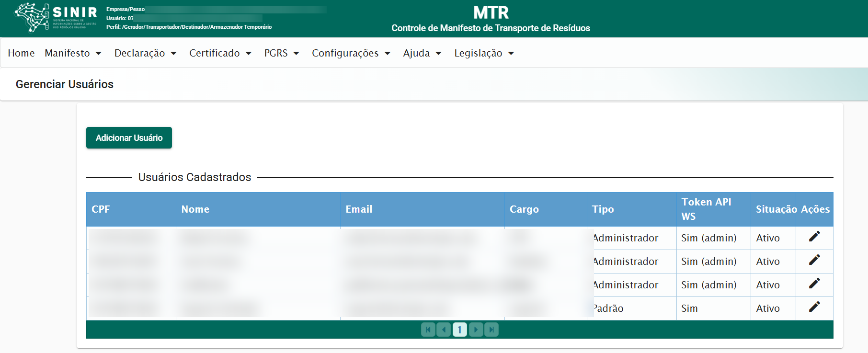Select 'Ativo' status in the Padrão row
Image resolution: width=868 pixels, height=353 pixels.
pyautogui.click(x=773, y=308)
